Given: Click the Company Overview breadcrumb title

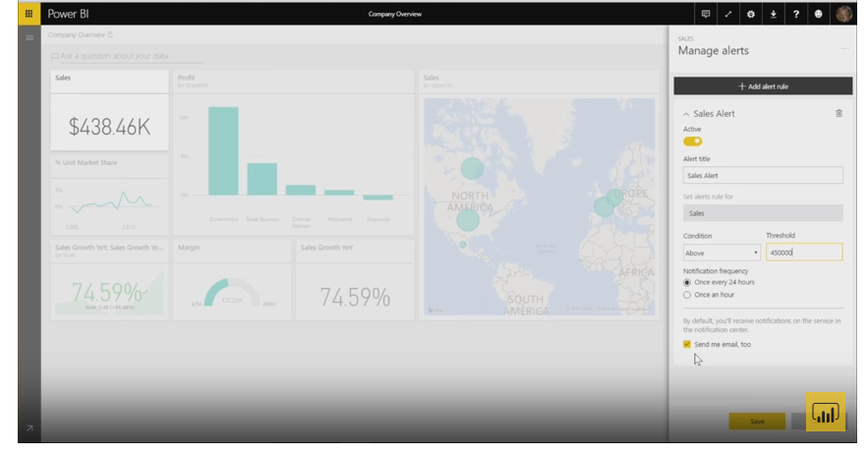Looking at the screenshot, I should click(77, 34).
